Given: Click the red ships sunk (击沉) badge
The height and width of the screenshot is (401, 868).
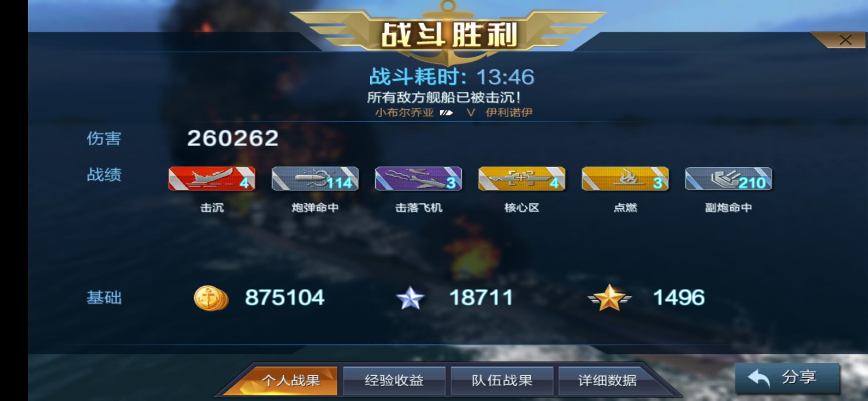Looking at the screenshot, I should click(212, 179).
